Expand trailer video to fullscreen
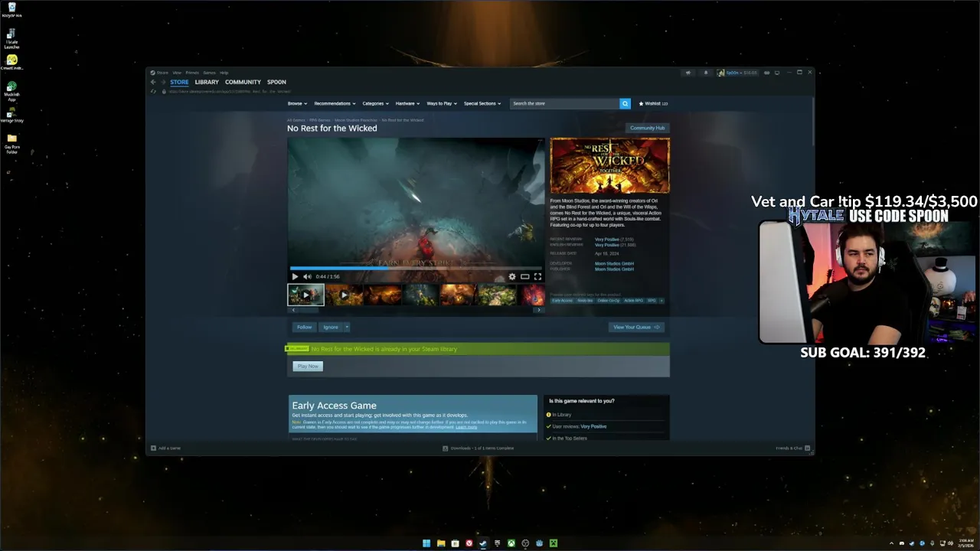This screenshot has height=551, width=980. [x=537, y=276]
